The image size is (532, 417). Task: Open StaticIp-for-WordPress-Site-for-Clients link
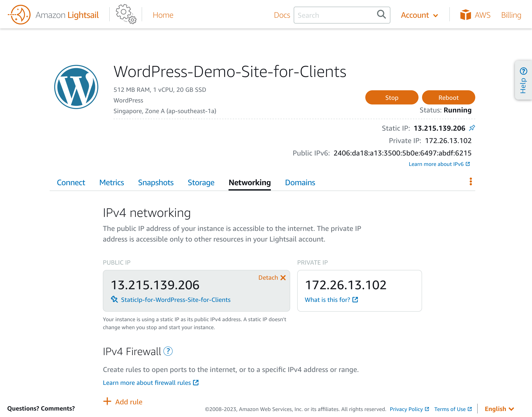click(175, 300)
